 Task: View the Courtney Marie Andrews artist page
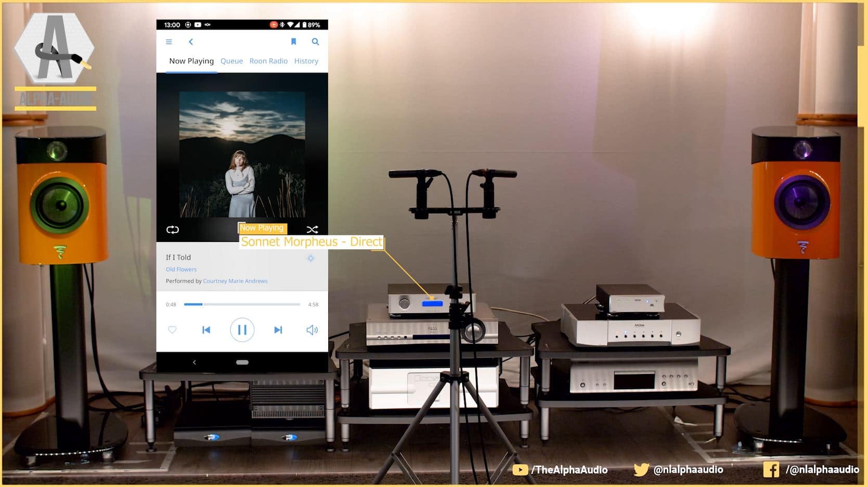click(x=235, y=281)
